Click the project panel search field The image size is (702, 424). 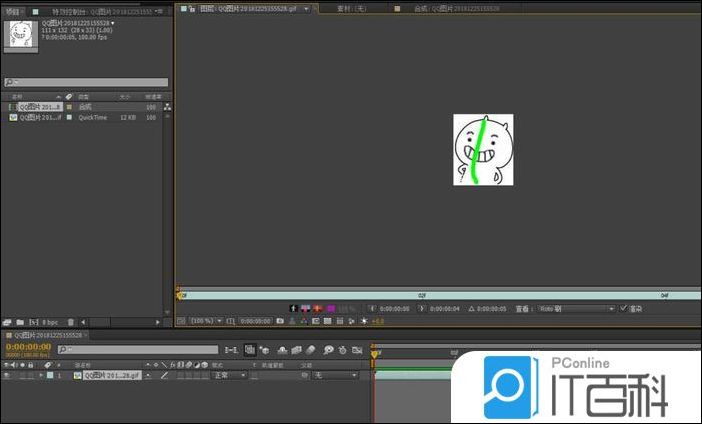pyautogui.click(x=88, y=82)
